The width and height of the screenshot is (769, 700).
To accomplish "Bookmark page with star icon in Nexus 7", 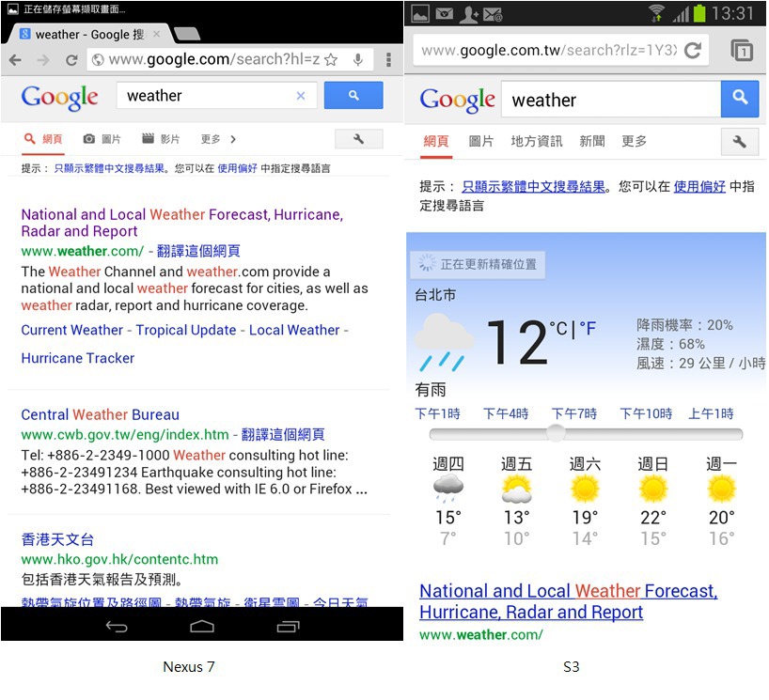I will pyautogui.click(x=331, y=60).
